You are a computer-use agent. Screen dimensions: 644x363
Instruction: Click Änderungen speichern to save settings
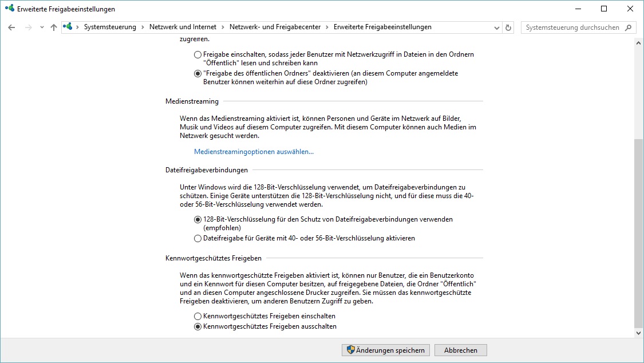[x=385, y=350]
